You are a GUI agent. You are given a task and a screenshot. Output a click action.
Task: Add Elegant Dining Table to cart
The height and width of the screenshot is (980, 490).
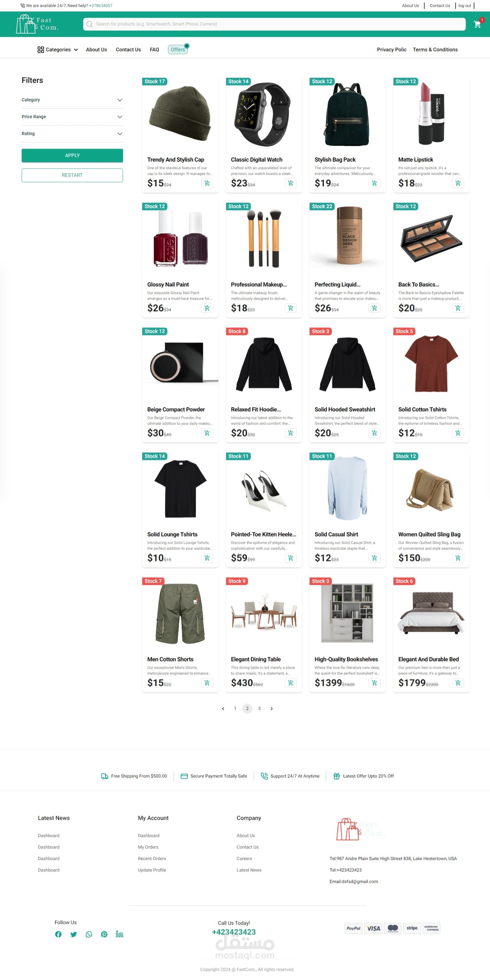click(291, 683)
